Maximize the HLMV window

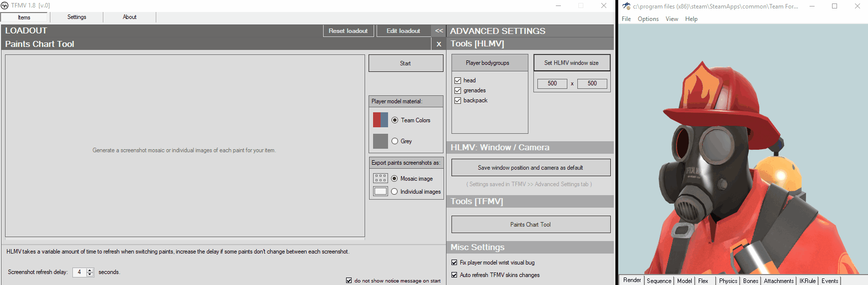pos(835,6)
